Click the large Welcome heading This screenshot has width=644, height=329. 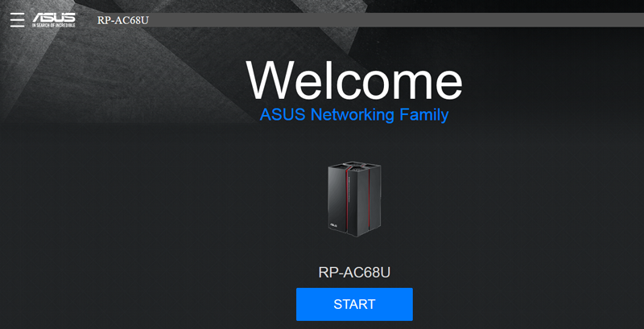(x=354, y=80)
